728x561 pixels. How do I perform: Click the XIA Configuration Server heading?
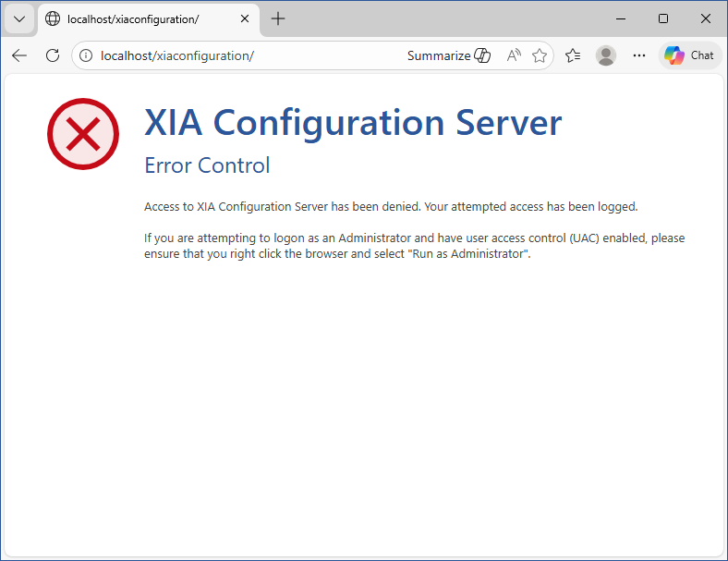(x=353, y=123)
